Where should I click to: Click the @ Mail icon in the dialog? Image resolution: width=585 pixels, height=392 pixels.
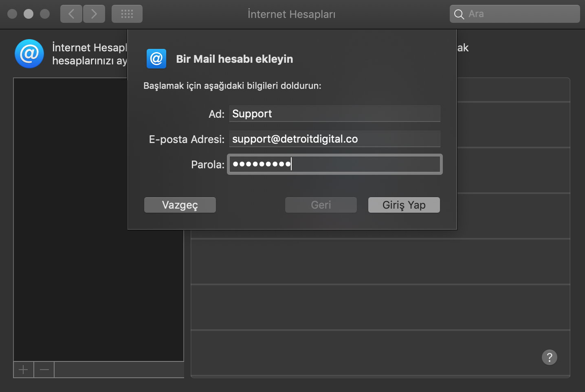tap(156, 59)
